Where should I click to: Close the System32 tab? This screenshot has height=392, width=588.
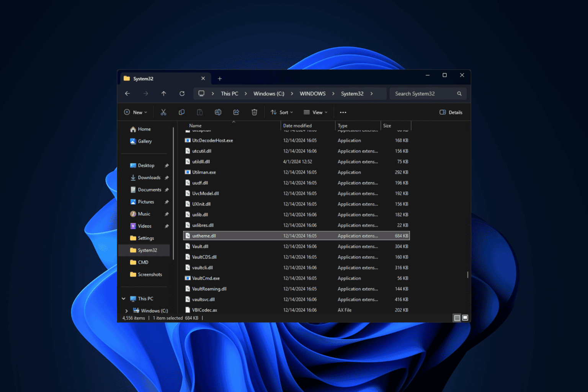tap(203, 78)
